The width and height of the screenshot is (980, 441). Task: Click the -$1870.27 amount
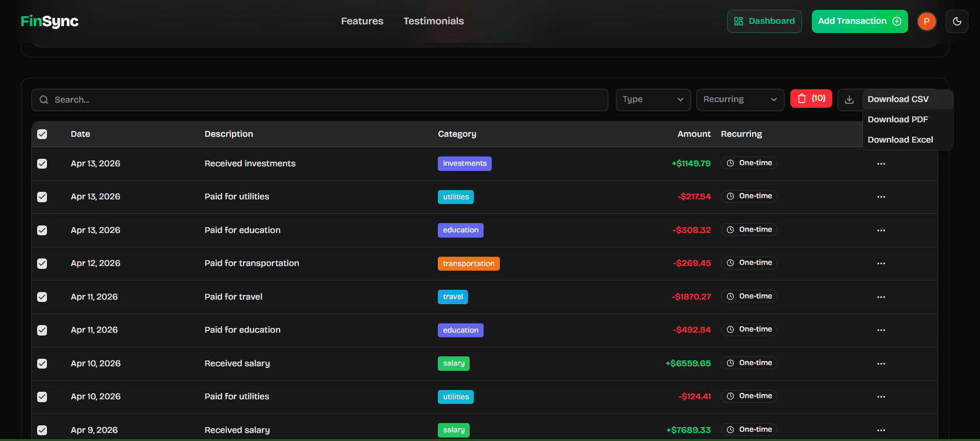691,297
